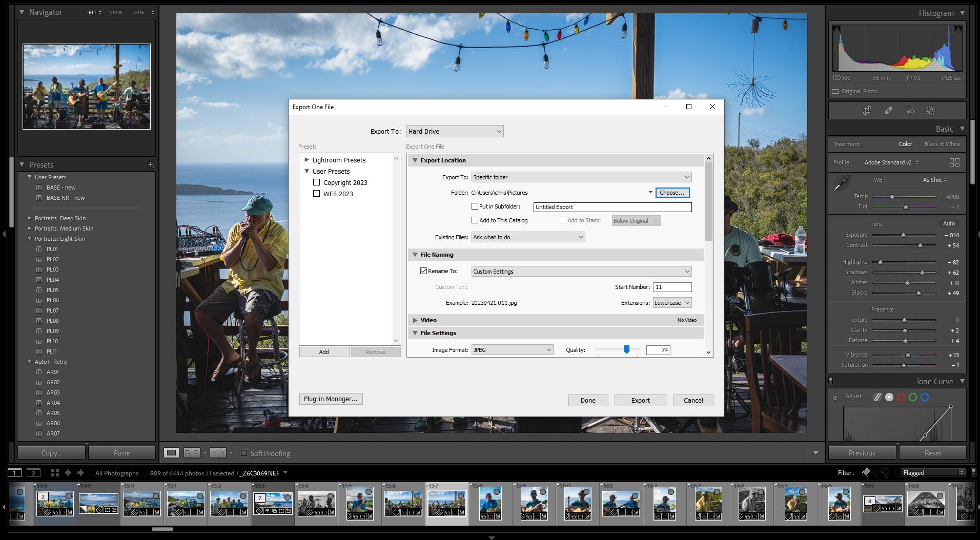Check the Copyright 2023 preset

pyautogui.click(x=316, y=182)
